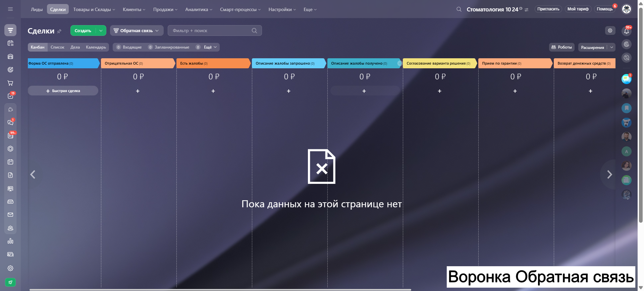Open the robot user profile avatar
Image resolution: width=644 pixels, height=291 pixels.
click(x=627, y=9)
